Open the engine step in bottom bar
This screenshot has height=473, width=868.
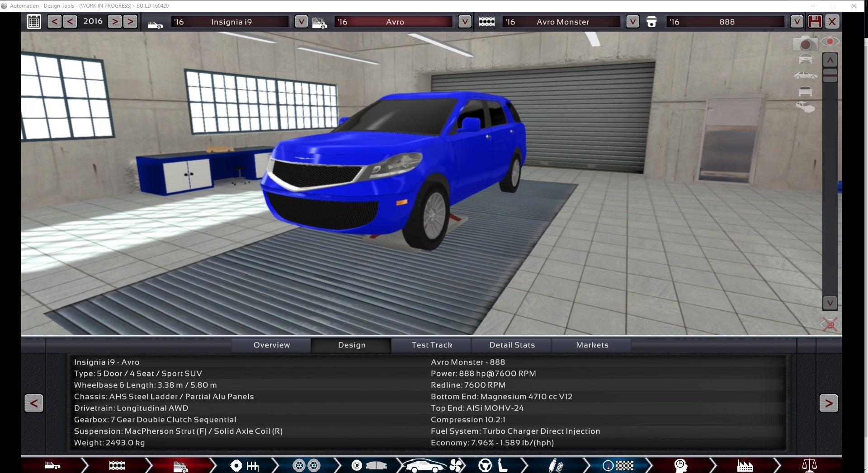[117, 465]
